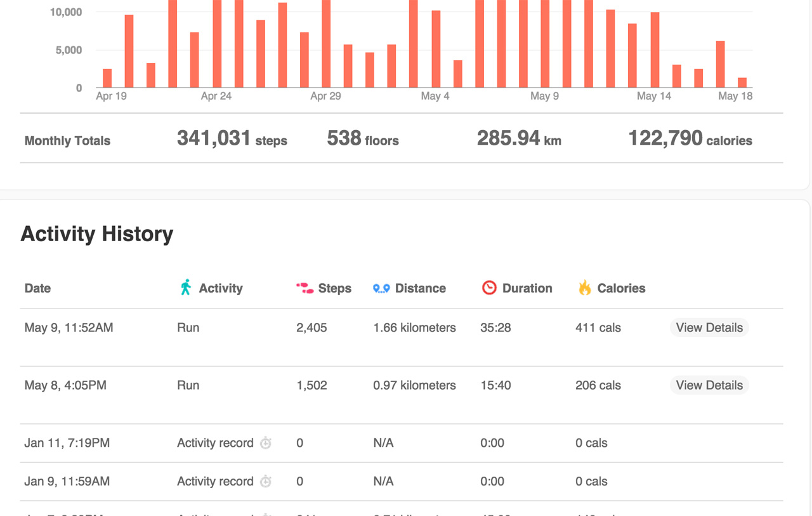This screenshot has height=516, width=812.
Task: Click the 411 cals value
Action: tap(598, 328)
